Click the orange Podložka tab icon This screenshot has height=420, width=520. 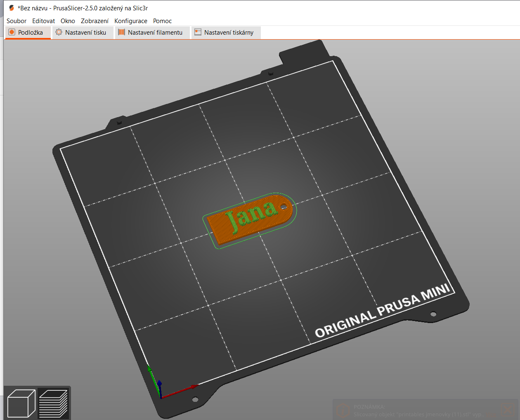pos(12,32)
